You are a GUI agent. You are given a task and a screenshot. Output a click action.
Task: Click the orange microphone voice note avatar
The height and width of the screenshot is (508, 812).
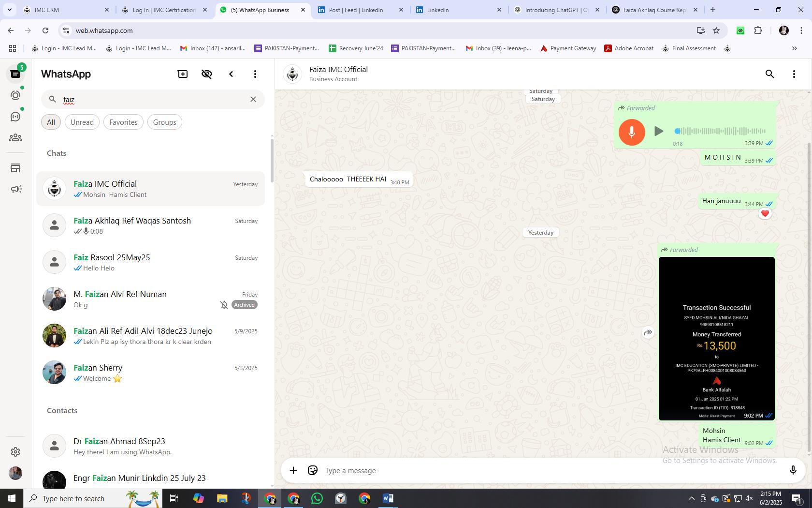pos(632,132)
